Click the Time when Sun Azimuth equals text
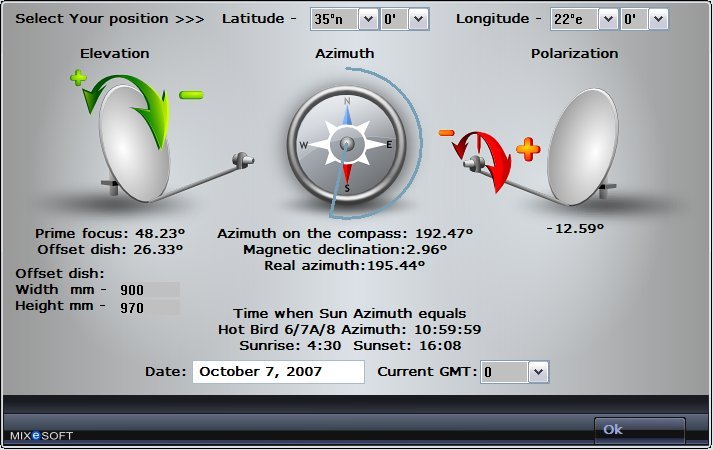This screenshot has width=713, height=450. tap(350, 313)
